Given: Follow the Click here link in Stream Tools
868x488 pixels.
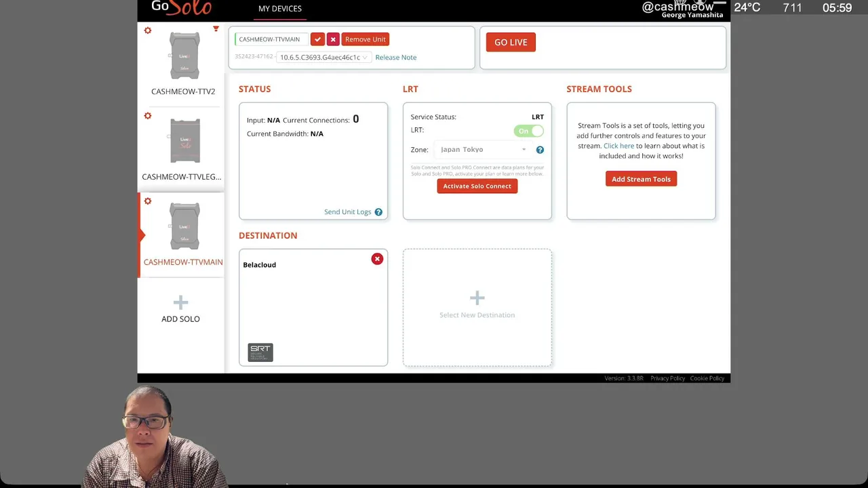Looking at the screenshot, I should click(x=619, y=146).
